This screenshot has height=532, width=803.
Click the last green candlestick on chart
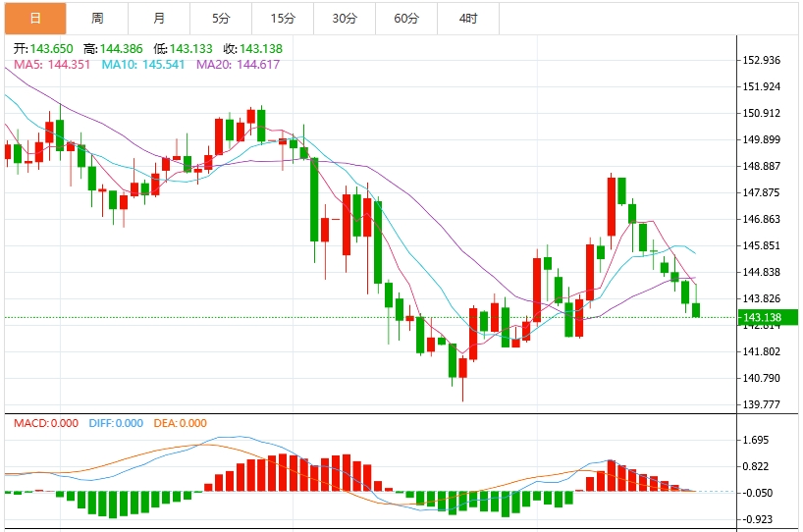point(696,310)
